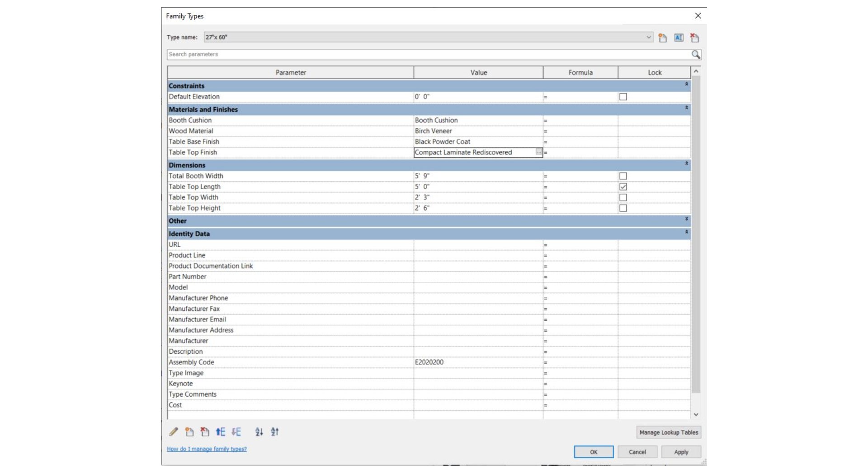Open the How do I manage family types link

[207, 449]
